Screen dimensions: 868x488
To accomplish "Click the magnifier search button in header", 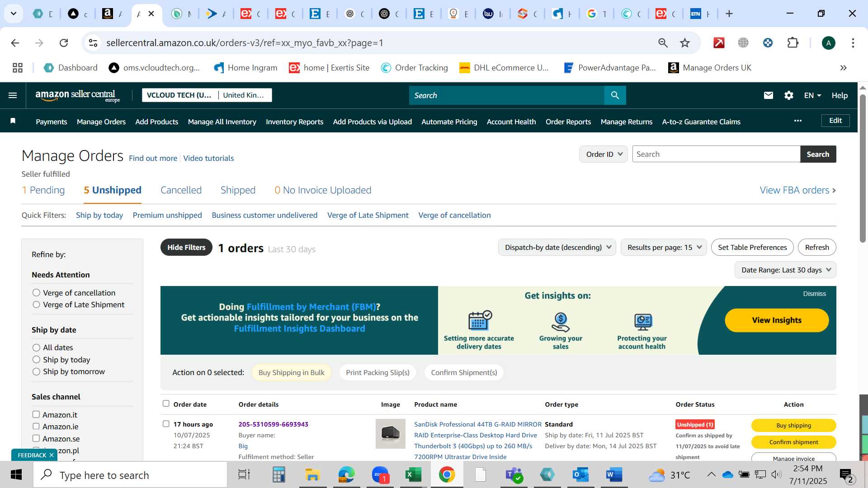I will tap(615, 95).
